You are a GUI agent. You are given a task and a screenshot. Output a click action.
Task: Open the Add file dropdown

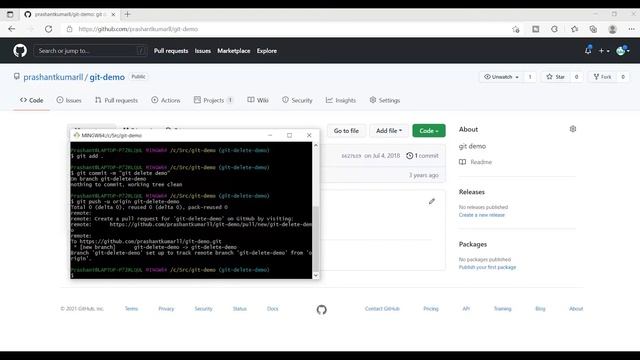click(x=389, y=131)
